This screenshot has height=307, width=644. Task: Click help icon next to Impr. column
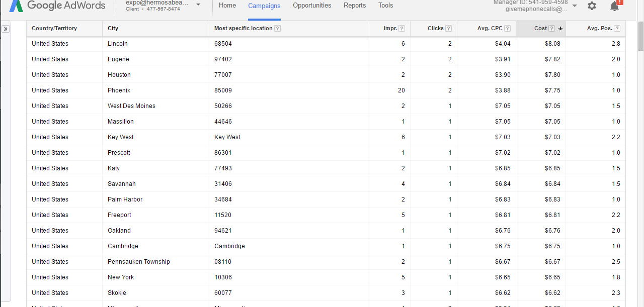tap(401, 29)
